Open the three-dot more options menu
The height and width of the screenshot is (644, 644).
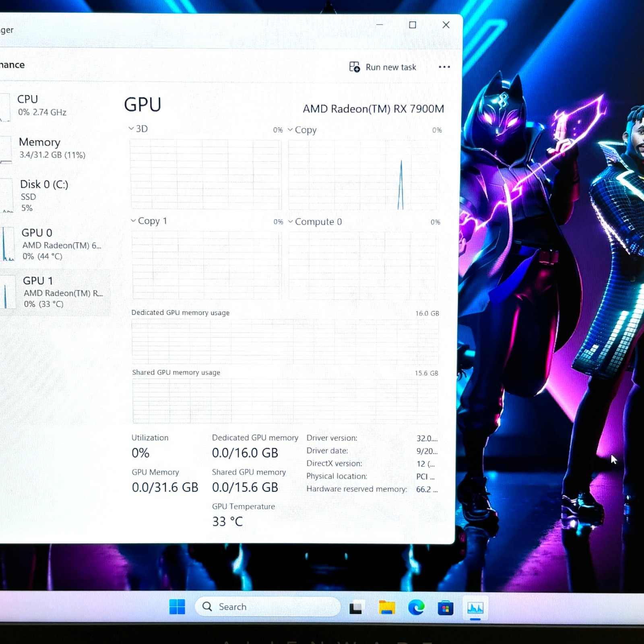tap(444, 67)
